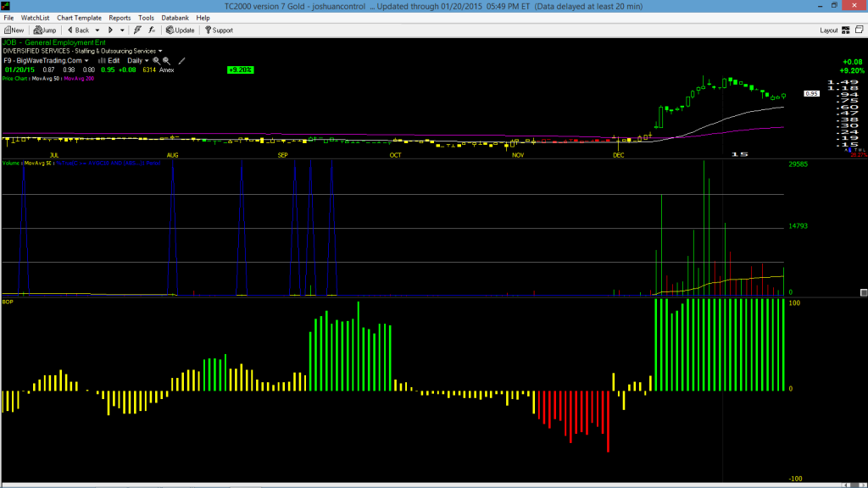Open the Chart Template menu

(79, 18)
